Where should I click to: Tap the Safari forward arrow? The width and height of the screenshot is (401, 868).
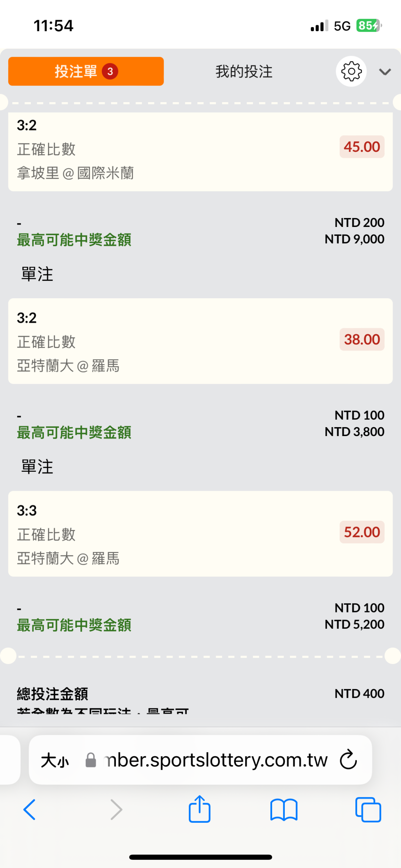116,810
